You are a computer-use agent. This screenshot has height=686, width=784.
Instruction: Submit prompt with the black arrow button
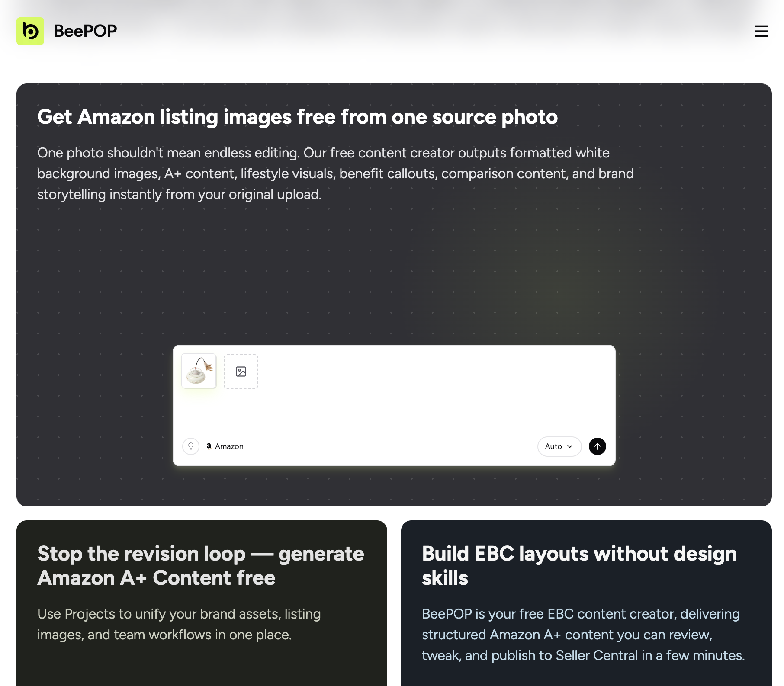597,446
